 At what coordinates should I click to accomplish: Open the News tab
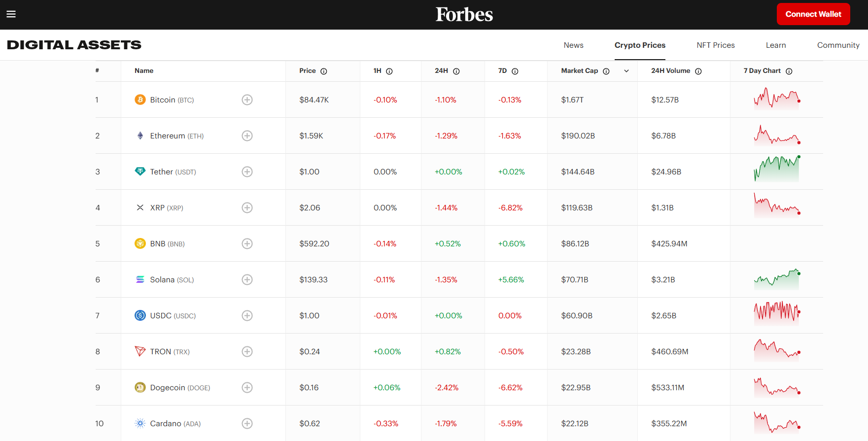(573, 45)
